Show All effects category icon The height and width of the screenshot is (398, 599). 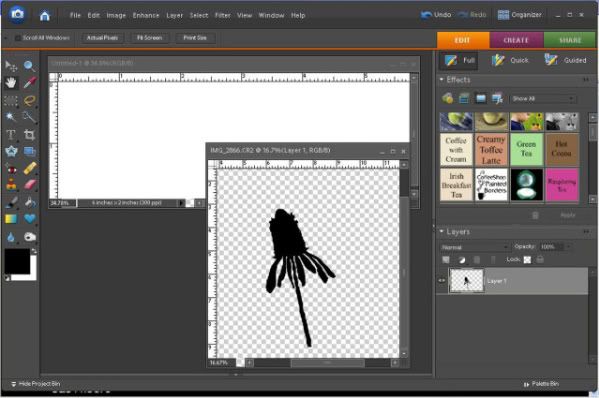pos(497,99)
